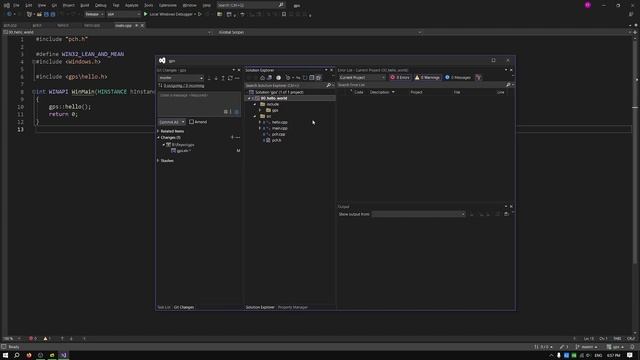Click the Save All toolbar icon

tap(53, 14)
